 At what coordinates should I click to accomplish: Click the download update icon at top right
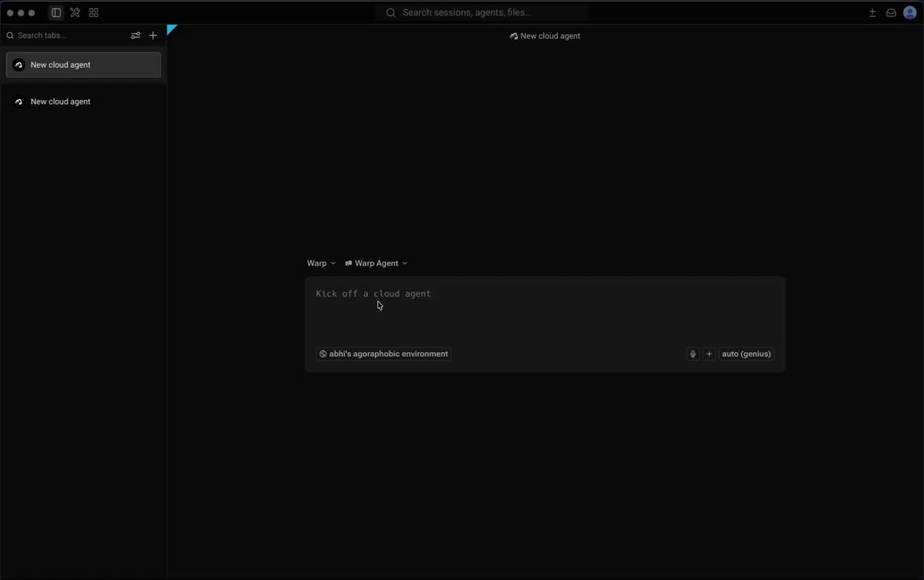[872, 12]
